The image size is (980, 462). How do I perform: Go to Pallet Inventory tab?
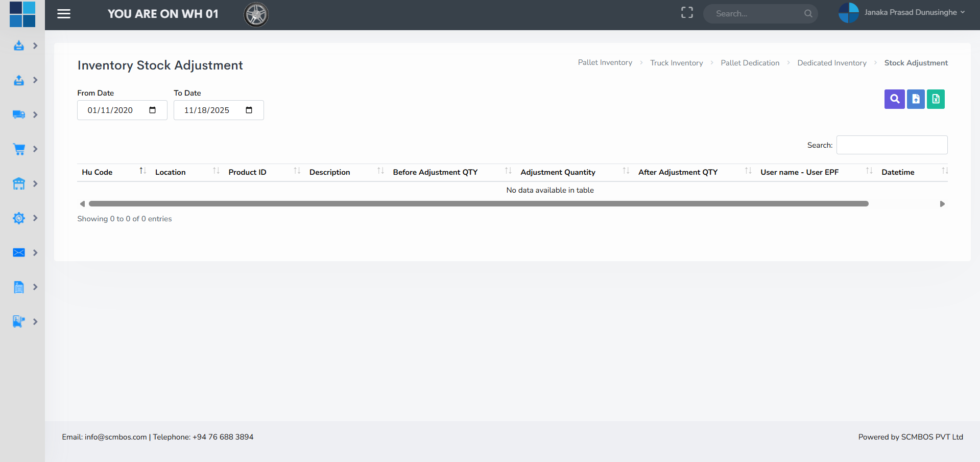[x=605, y=62]
